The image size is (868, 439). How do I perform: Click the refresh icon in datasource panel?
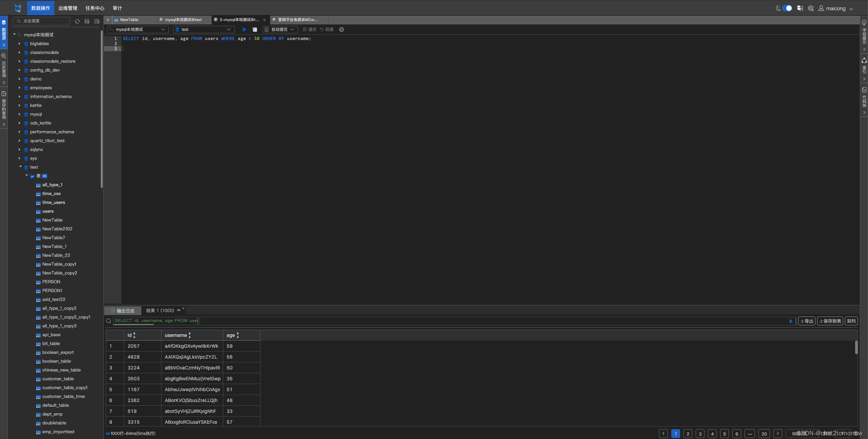tap(77, 21)
